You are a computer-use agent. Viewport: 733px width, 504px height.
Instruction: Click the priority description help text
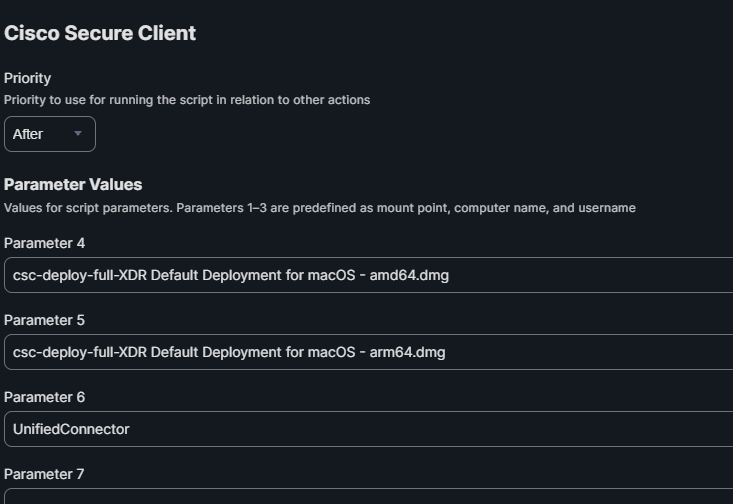coord(187,100)
